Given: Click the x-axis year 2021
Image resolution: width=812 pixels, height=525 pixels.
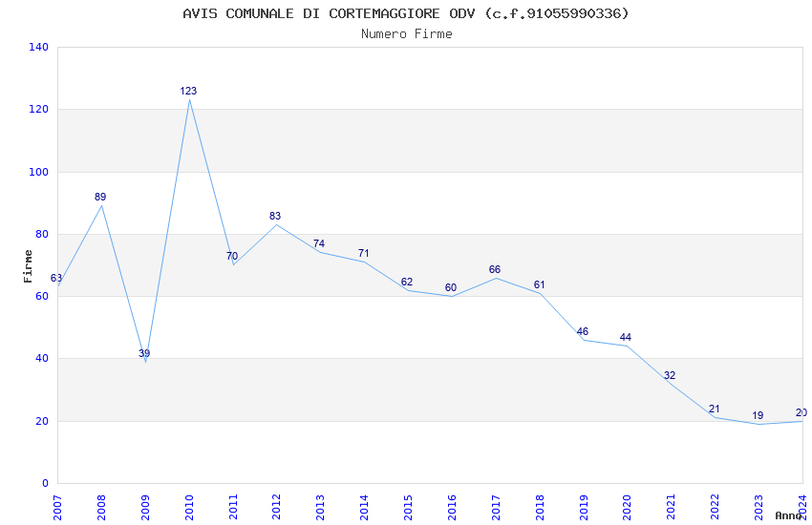Looking at the screenshot, I should tap(671, 508).
